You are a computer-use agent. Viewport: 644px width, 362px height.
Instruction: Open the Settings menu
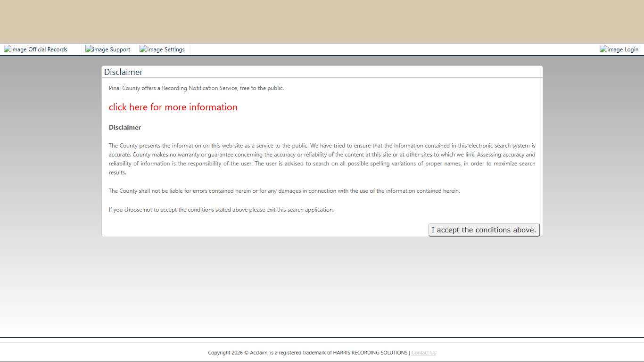point(174,49)
